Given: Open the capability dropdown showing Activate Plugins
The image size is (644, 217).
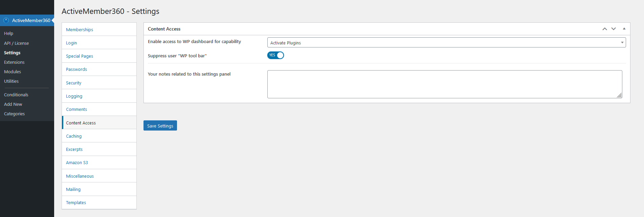Looking at the screenshot, I should coord(446,42).
